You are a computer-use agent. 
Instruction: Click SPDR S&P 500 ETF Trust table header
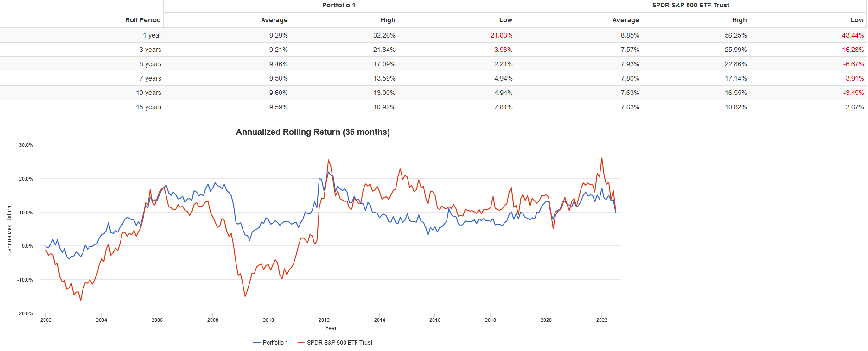690,6
